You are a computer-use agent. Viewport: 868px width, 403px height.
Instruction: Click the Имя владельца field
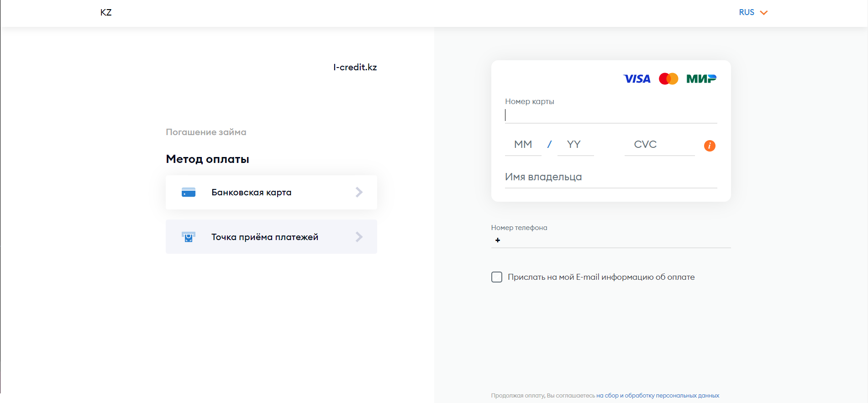pyautogui.click(x=611, y=178)
